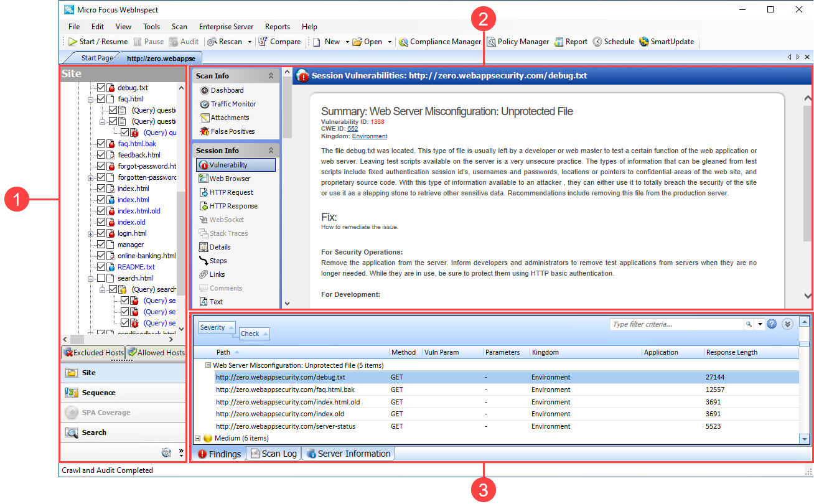Viewport: 814px width, 504px height.
Task: Uncheck the README.txt checkbox
Action: [101, 267]
